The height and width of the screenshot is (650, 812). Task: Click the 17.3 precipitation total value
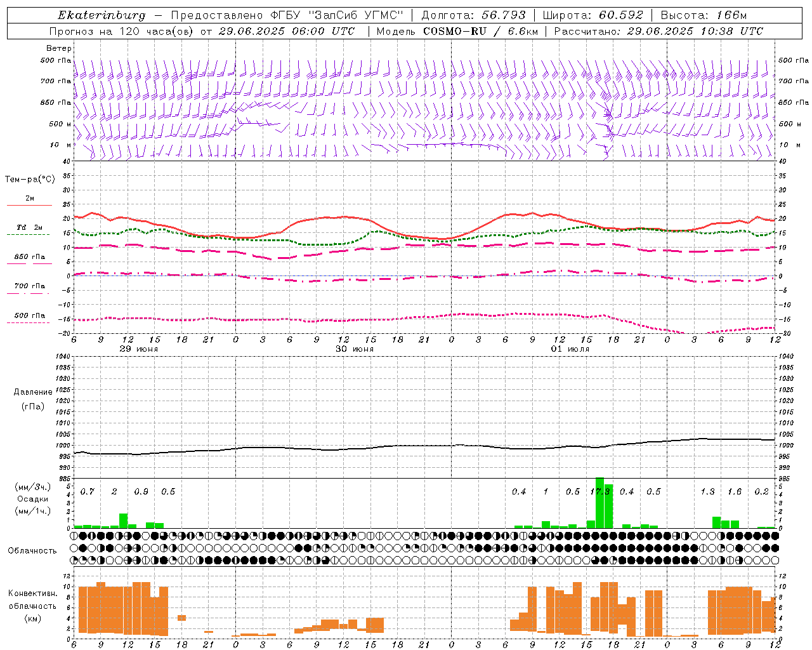coord(600,492)
